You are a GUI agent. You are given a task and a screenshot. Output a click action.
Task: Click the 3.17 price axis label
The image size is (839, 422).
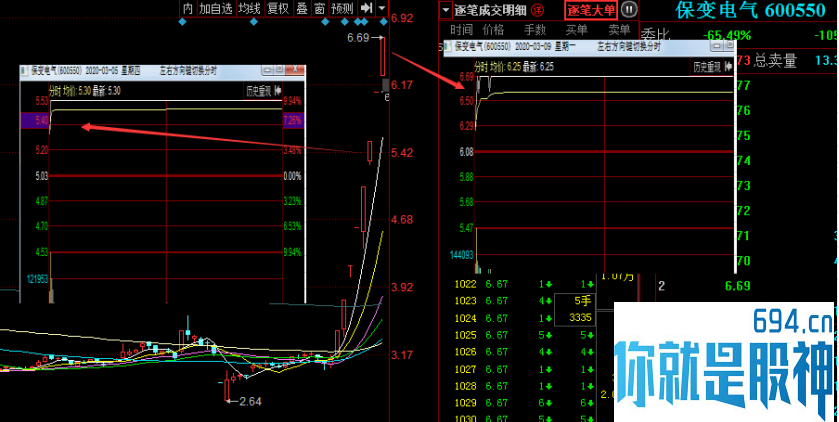[402, 355]
